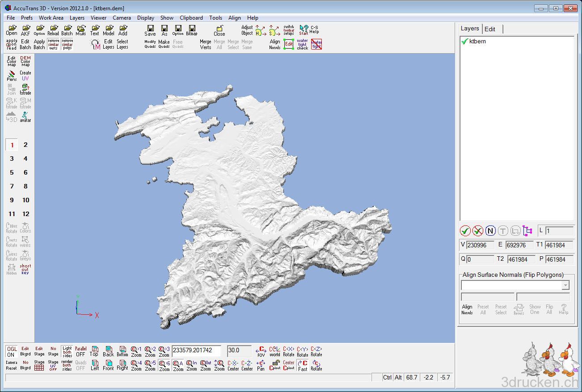This screenshot has height=392, width=582.
Task: Click the Open file toolbar icon
Action: pos(12,30)
